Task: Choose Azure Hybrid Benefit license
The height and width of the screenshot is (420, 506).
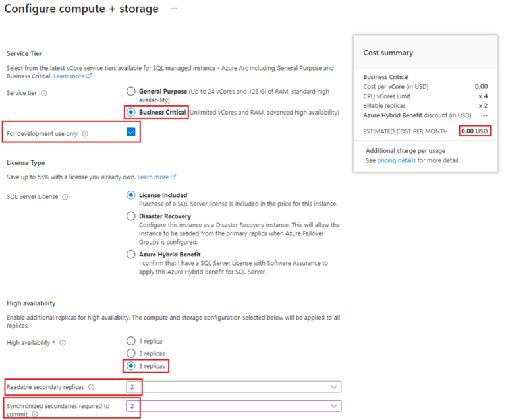Action: 130,255
